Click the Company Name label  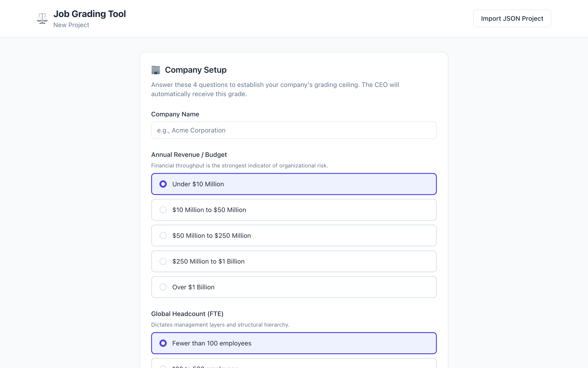pyautogui.click(x=175, y=114)
